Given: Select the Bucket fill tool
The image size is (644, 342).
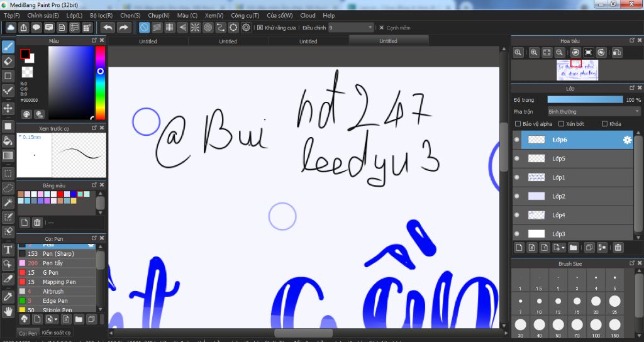Looking at the screenshot, I should pos(8,141).
